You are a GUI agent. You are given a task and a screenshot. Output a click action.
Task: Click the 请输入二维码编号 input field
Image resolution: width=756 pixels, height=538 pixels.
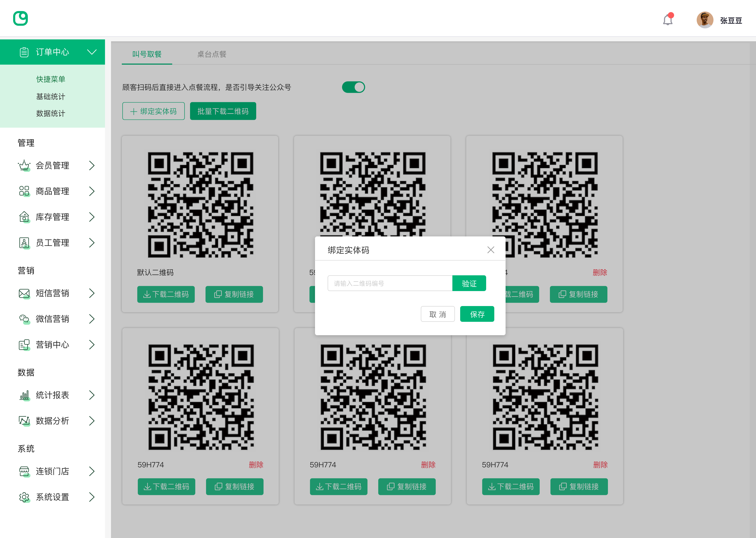[390, 283]
